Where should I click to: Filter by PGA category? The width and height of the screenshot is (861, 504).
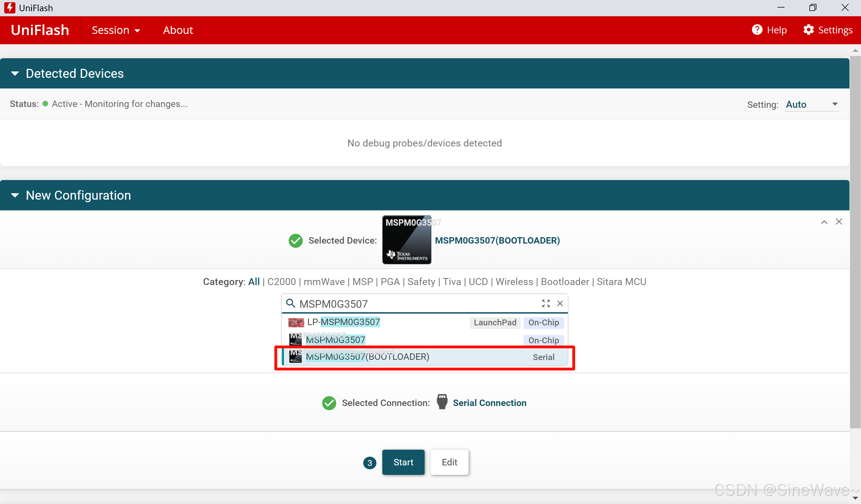tap(390, 281)
